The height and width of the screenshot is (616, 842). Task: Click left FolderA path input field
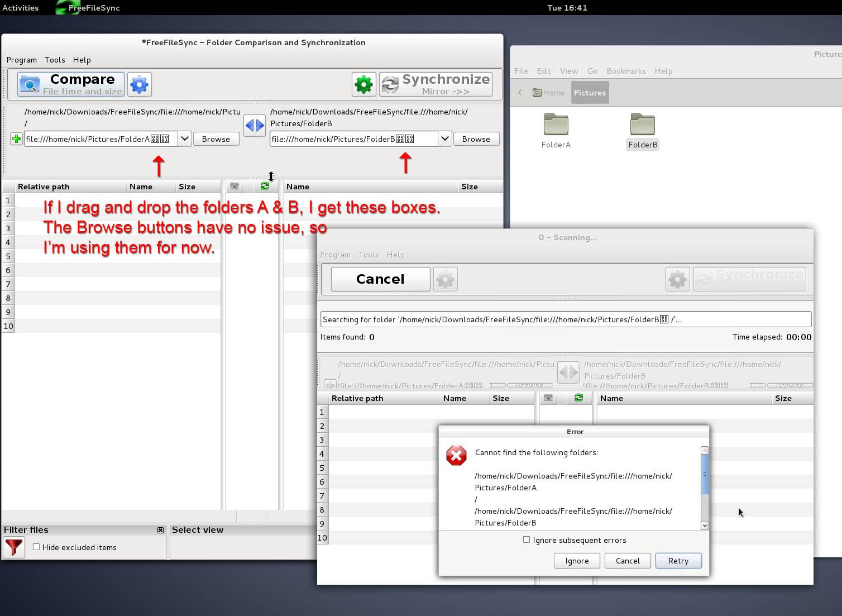point(101,139)
